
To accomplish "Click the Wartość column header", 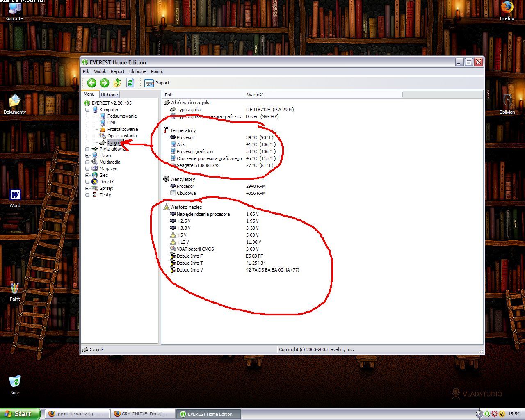I will coord(255,95).
